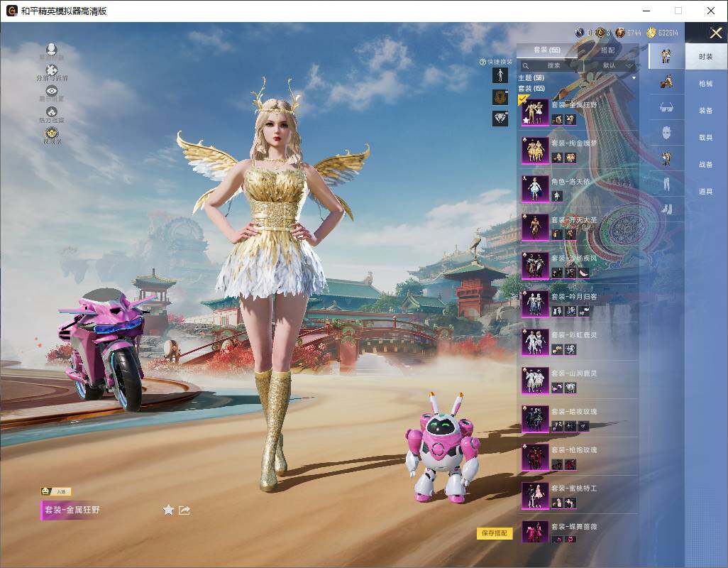The width and height of the screenshot is (728, 568).
Task: Switch to the 搭配 tab
Action: pyautogui.click(x=607, y=50)
